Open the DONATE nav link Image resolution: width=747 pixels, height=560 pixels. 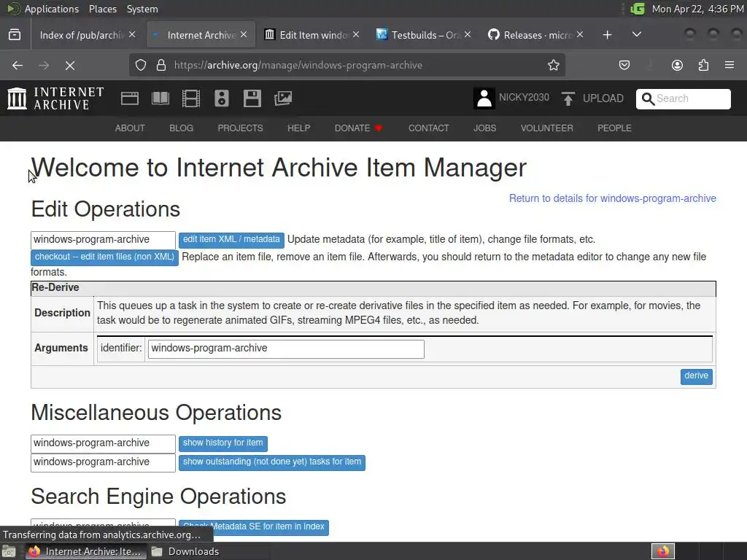point(358,128)
